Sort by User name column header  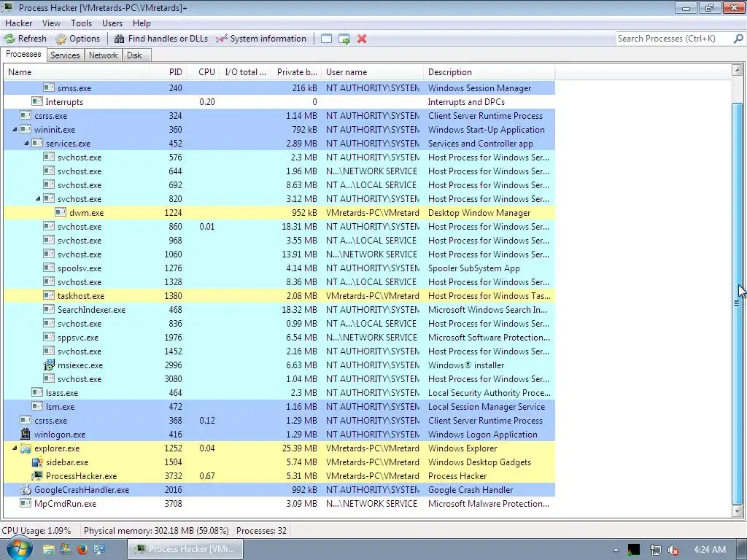click(x=372, y=72)
